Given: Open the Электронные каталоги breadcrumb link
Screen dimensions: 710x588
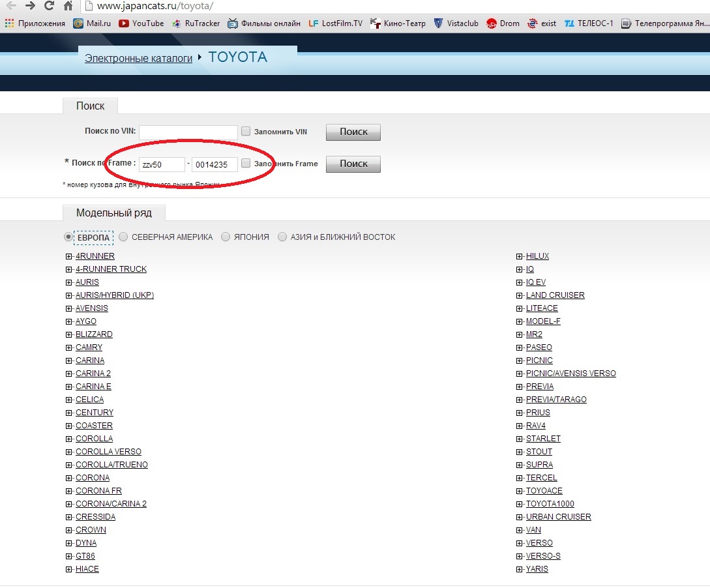Looking at the screenshot, I should pyautogui.click(x=138, y=58).
